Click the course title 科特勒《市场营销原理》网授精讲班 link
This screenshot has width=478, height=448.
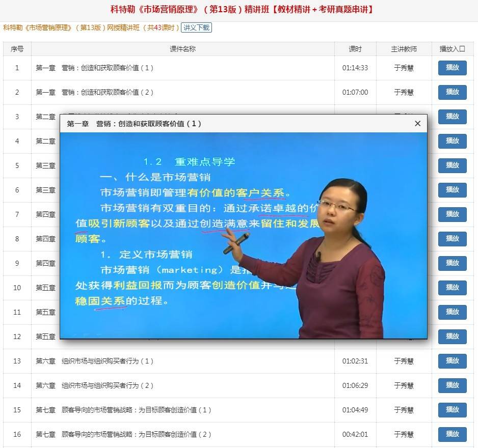click(91, 27)
